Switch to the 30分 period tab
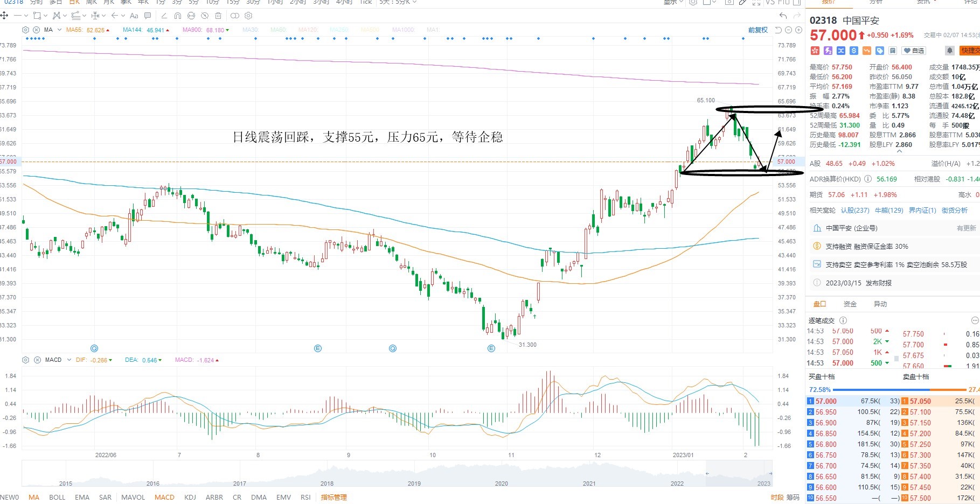This screenshot has height=504, width=980. [253, 2]
